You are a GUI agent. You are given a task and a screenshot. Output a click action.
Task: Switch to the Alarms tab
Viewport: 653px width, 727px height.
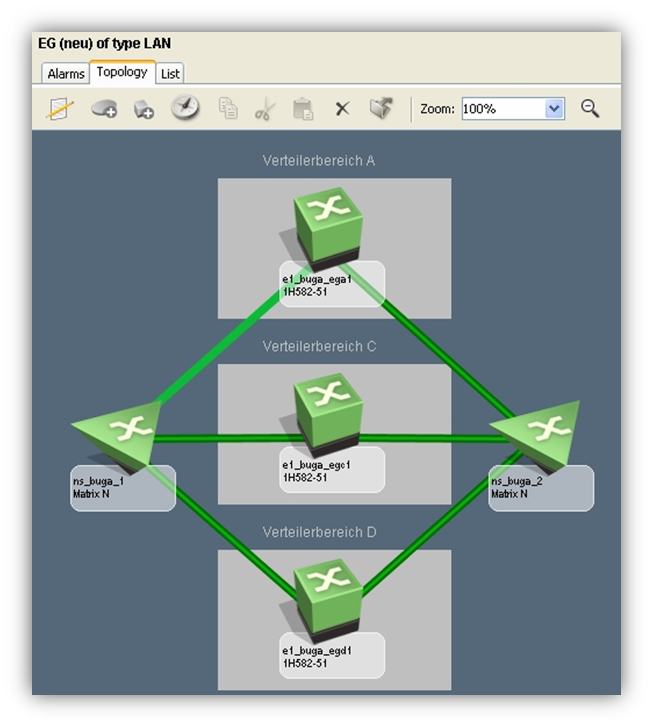pos(66,74)
